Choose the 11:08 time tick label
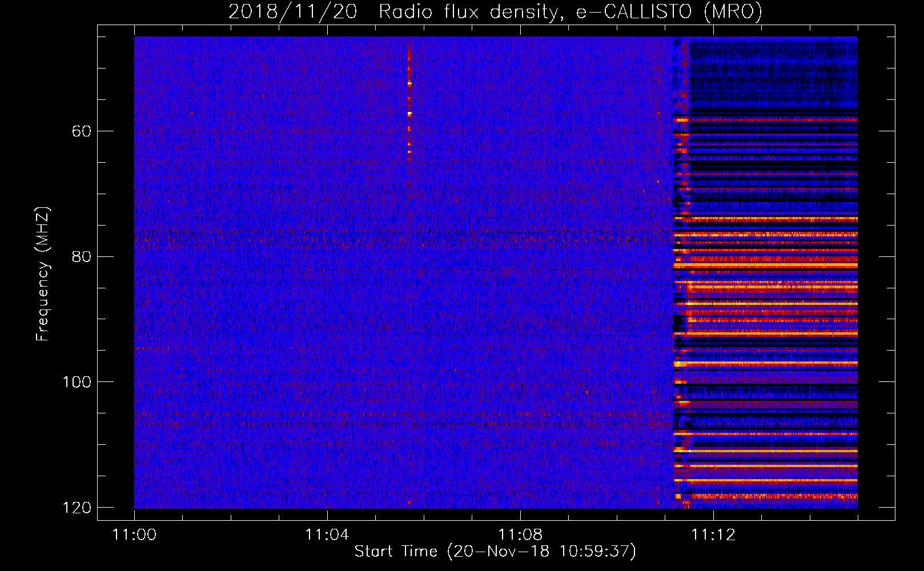 (x=520, y=535)
